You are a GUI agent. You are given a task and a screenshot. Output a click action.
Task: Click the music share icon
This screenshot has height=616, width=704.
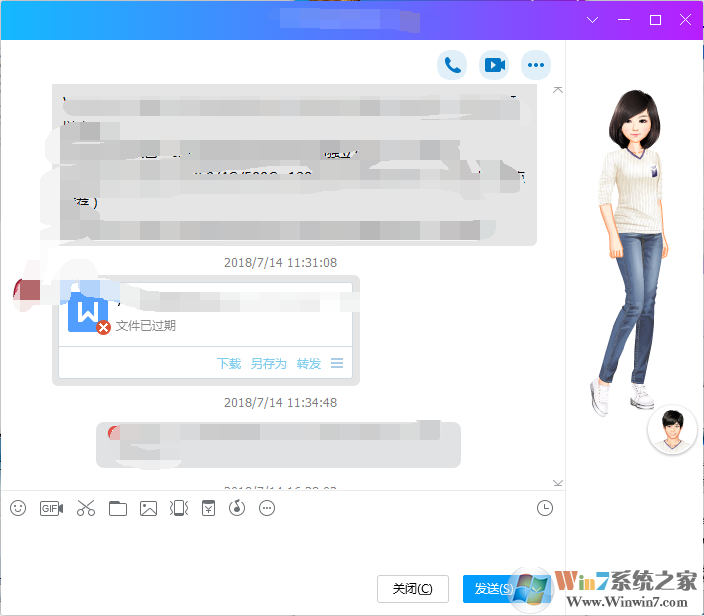pos(237,508)
